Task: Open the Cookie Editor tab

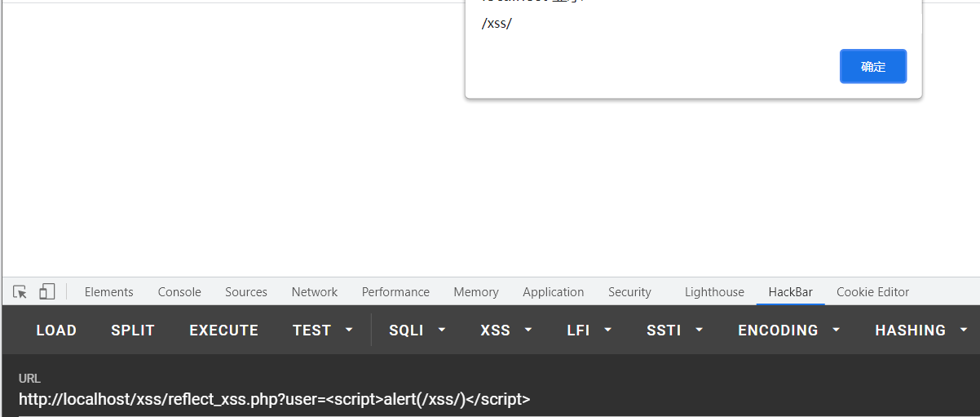Action: pyautogui.click(x=872, y=291)
